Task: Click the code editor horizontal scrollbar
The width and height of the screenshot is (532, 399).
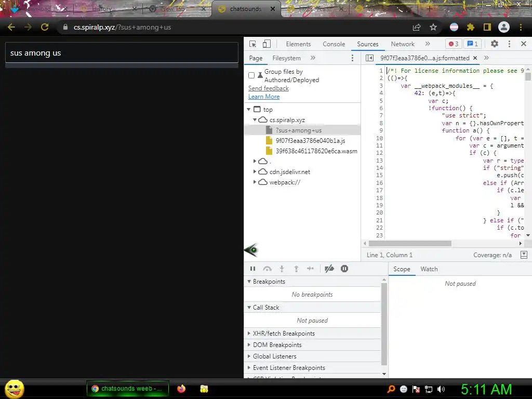Action: click(410, 244)
